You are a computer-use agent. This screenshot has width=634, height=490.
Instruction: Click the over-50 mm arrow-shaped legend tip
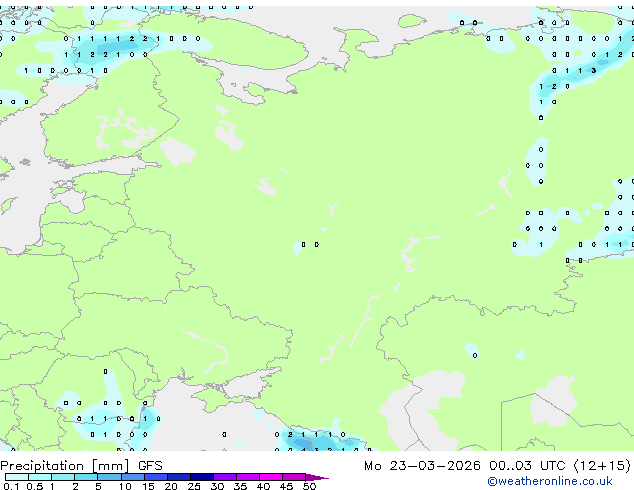[317, 477]
